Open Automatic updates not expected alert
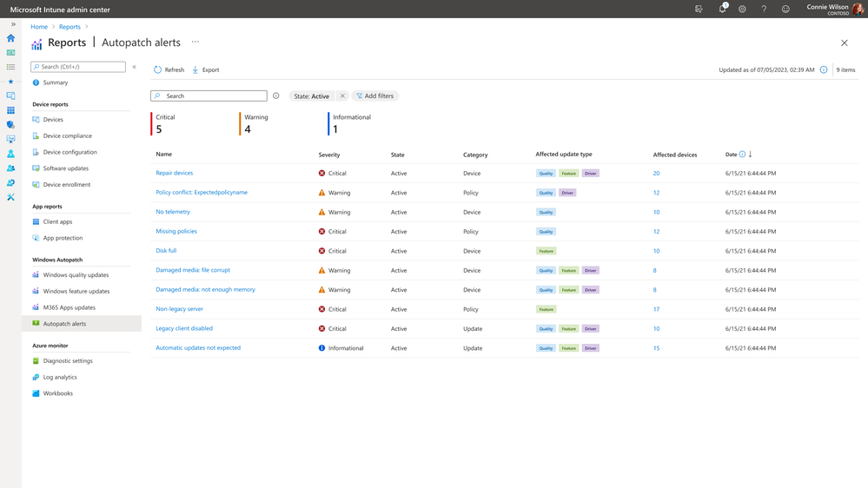This screenshot has width=868, height=488. click(198, 348)
